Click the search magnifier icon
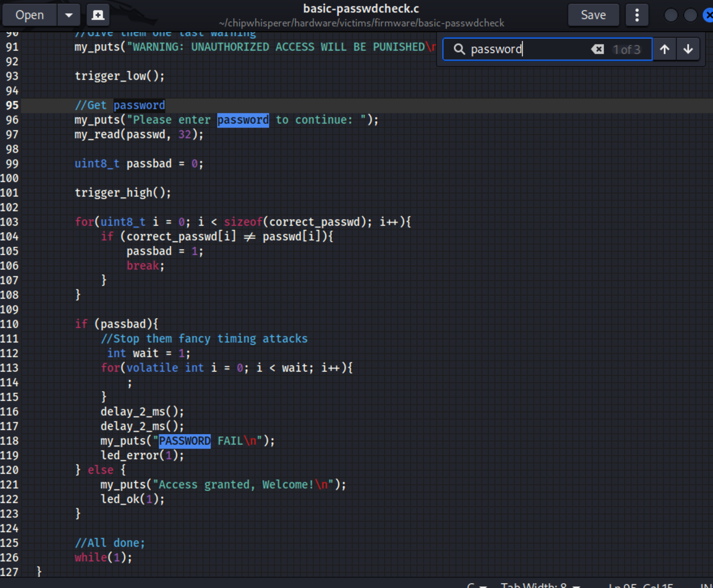The height and width of the screenshot is (588, 713). pos(459,49)
